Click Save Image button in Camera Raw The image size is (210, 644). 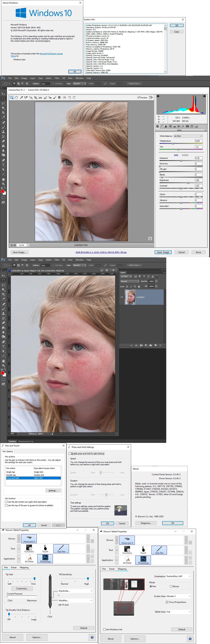19,252
